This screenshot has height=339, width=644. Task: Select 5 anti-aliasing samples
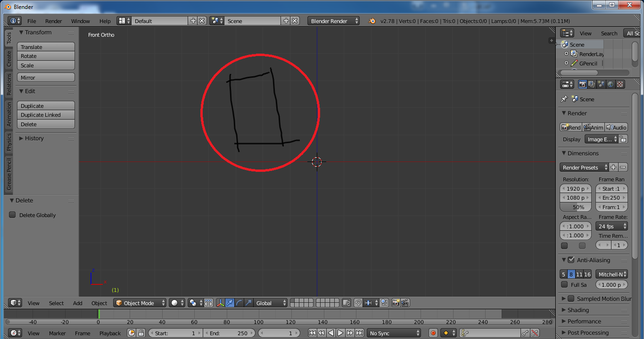[x=563, y=274]
